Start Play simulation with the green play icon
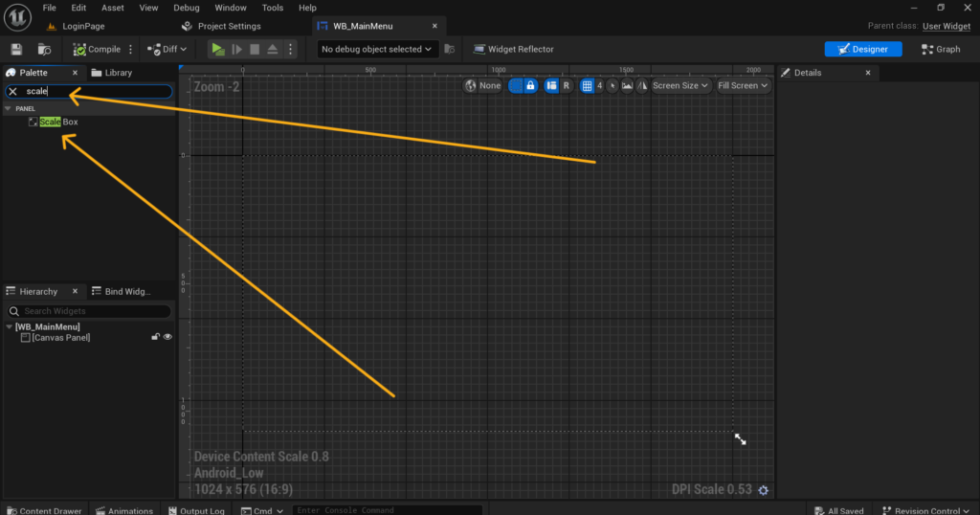Viewport: 980px width, 515px height. [217, 49]
